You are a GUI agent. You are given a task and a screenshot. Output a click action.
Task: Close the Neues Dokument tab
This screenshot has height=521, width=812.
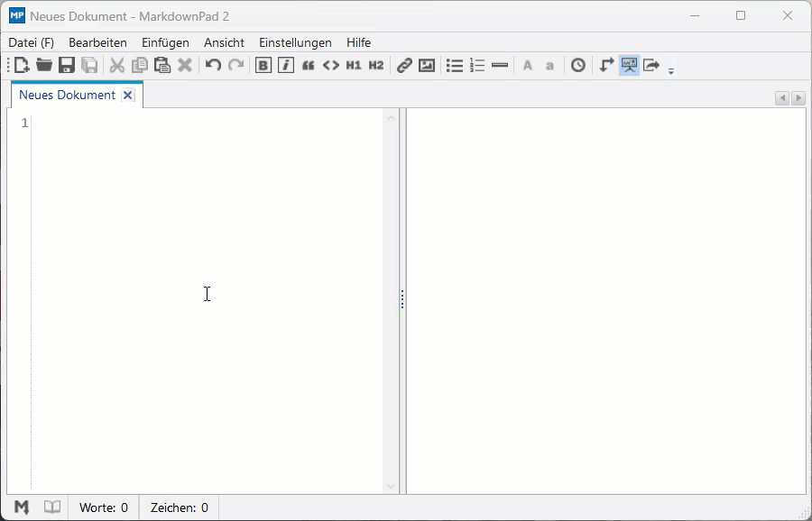click(128, 95)
